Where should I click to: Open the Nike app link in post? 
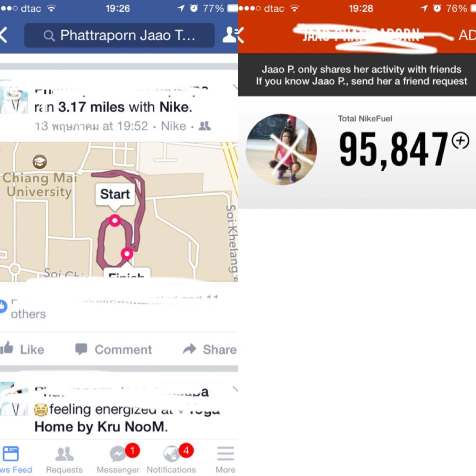[x=173, y=126]
